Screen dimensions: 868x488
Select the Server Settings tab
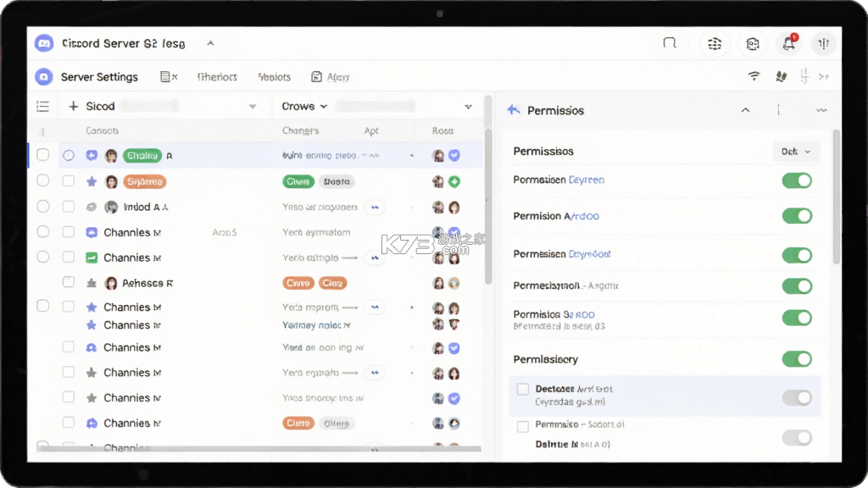pos(99,77)
